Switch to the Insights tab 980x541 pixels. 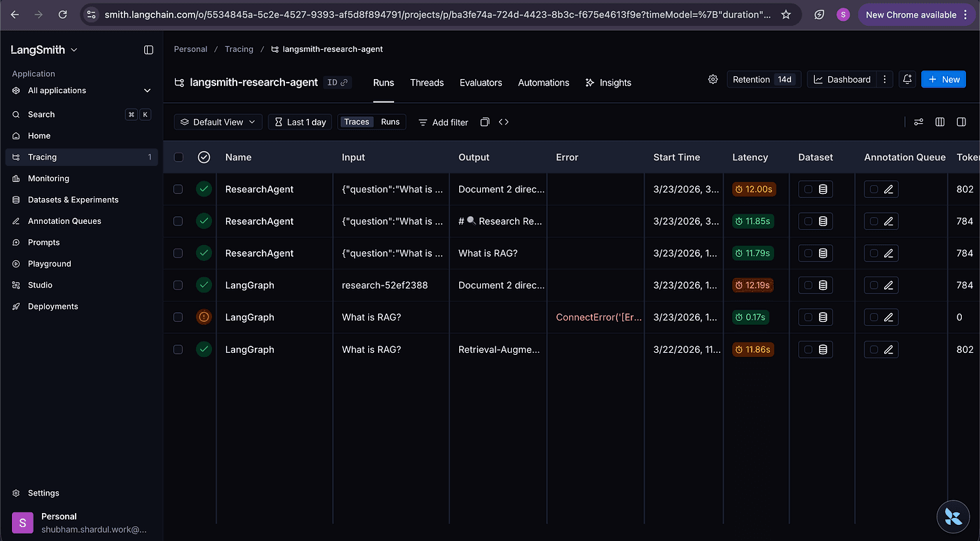(x=608, y=83)
